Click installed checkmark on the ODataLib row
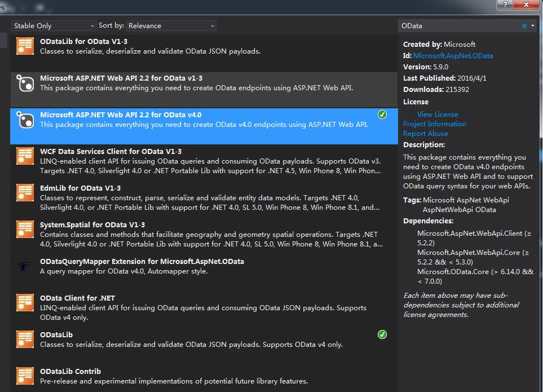543x392 pixels. pyautogui.click(x=382, y=334)
